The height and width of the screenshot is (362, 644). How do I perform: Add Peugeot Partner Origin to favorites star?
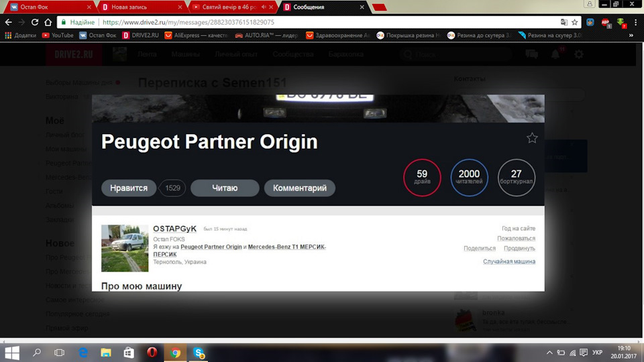532,138
